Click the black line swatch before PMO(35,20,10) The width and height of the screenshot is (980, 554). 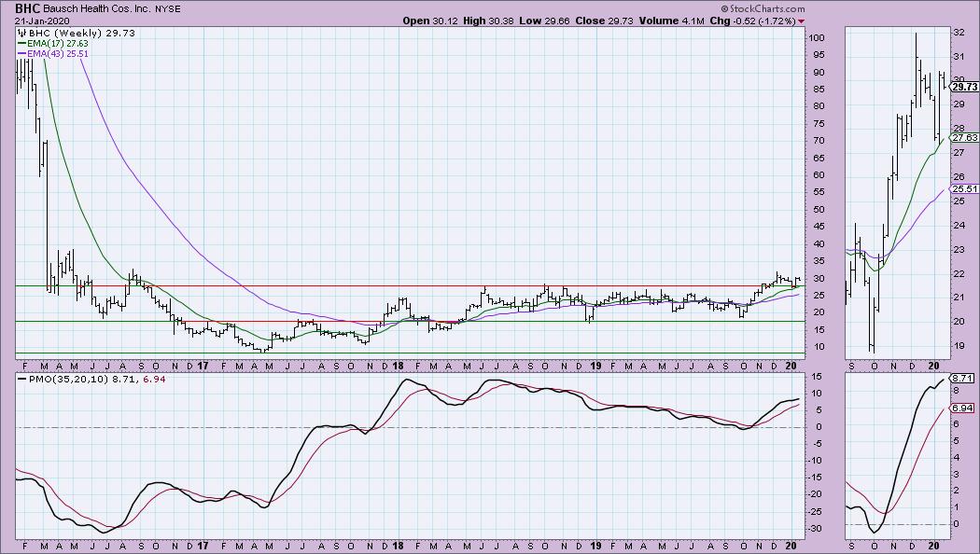click(x=21, y=379)
